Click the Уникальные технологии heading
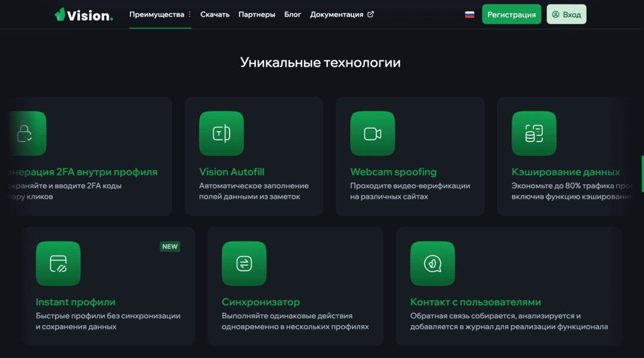This screenshot has height=358, width=644. tap(320, 63)
